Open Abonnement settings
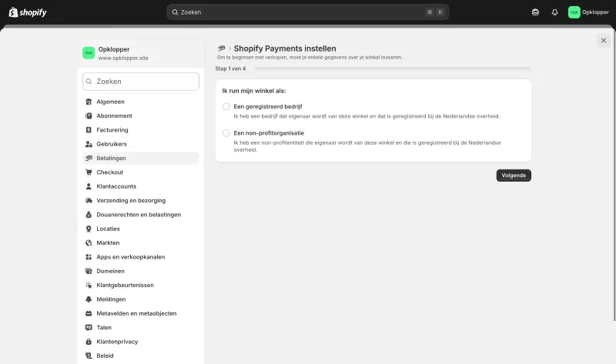Screen dimensions: 616x364 141,116
